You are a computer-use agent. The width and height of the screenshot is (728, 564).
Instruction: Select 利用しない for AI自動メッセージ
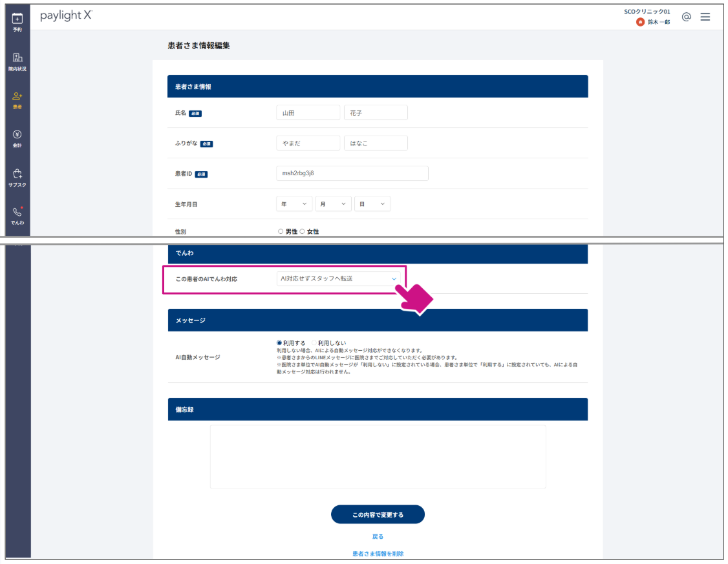point(314,343)
